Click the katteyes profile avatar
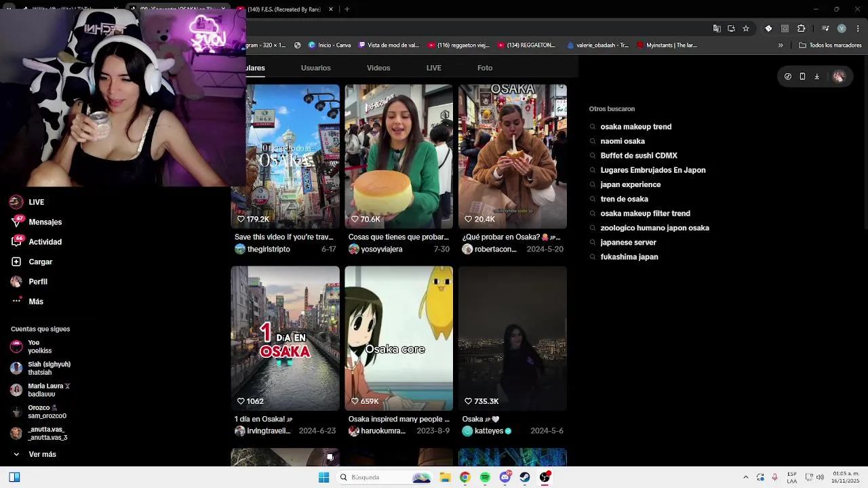868x488 pixels. [467, 431]
